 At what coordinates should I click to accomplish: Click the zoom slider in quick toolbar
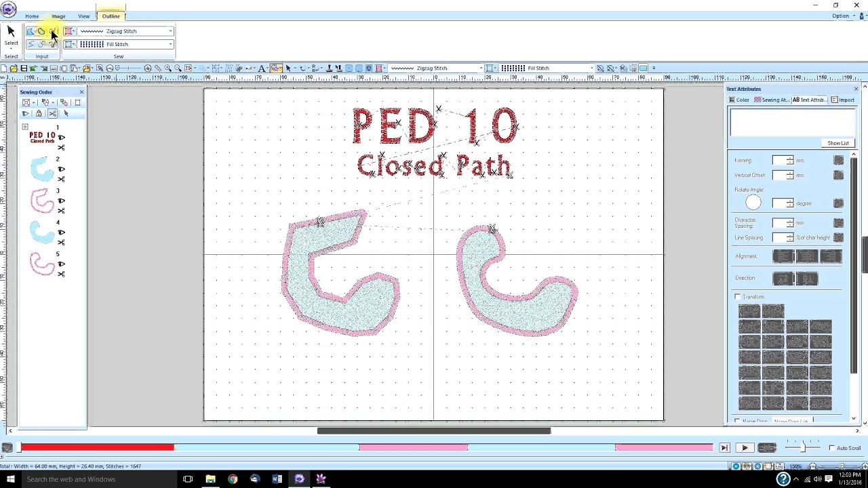129,68
